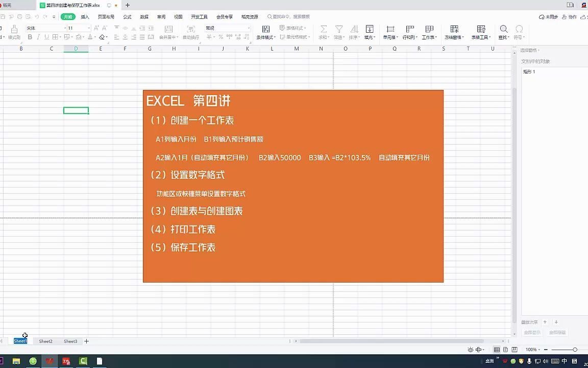Toggle underline formatting in the ribbon

pos(46,37)
